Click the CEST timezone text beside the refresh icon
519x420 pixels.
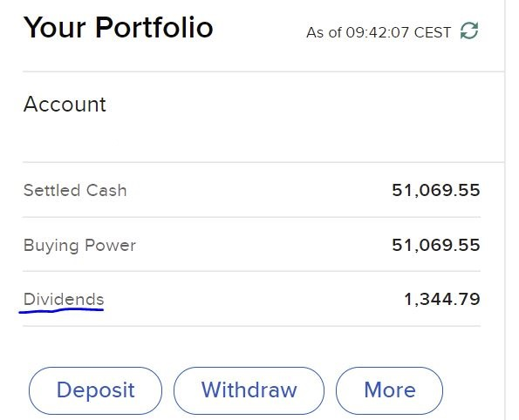(x=433, y=32)
